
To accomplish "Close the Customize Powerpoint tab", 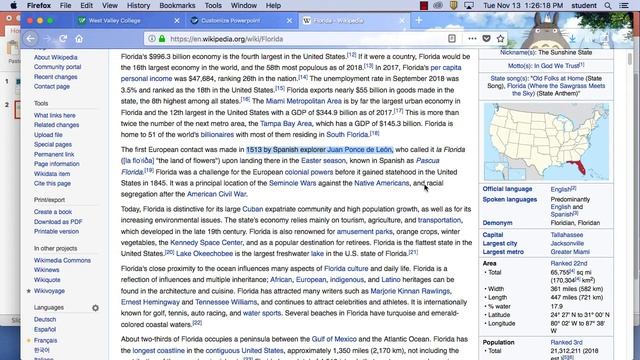I will (x=289, y=20).
